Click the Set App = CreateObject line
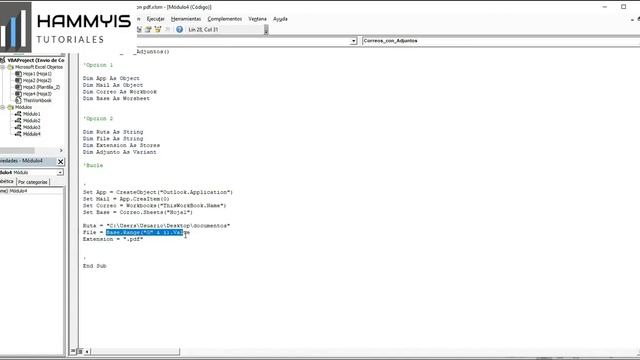The image size is (640, 360). pos(158,192)
